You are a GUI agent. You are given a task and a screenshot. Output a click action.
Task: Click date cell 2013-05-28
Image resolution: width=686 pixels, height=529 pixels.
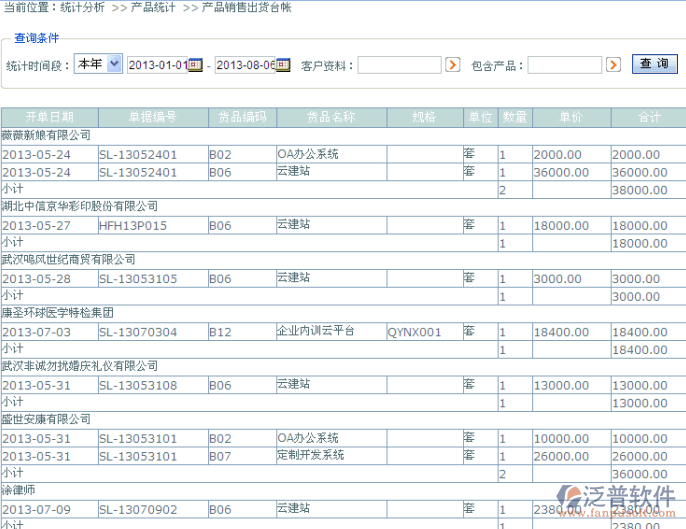point(36,279)
